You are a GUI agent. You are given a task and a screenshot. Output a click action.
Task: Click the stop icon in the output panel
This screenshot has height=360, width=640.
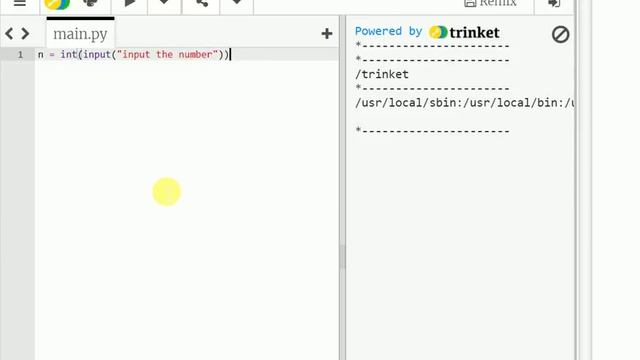point(560,34)
